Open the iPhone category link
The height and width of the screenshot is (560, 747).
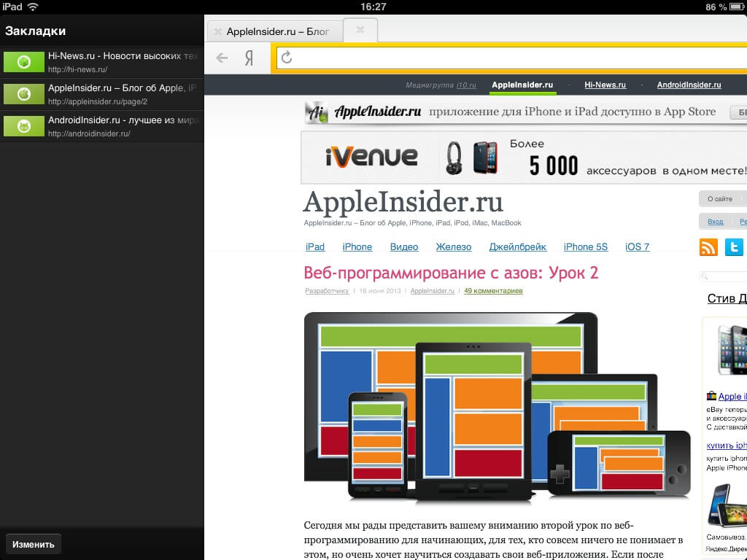[357, 246]
